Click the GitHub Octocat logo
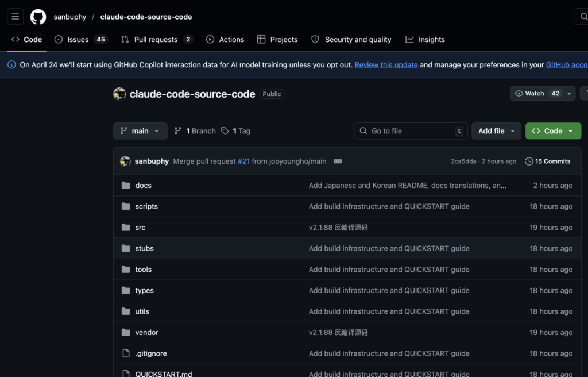The image size is (588, 377). click(x=38, y=17)
